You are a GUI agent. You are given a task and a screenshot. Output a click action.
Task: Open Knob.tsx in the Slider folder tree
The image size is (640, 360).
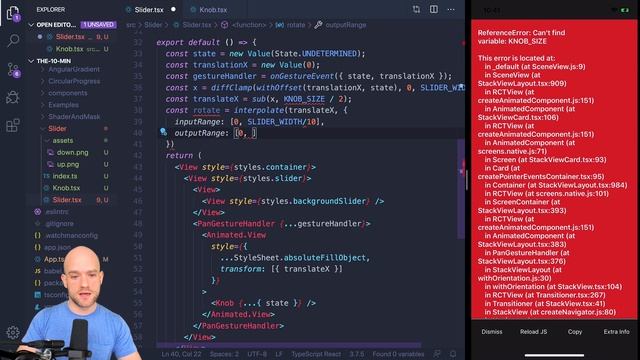click(x=66, y=188)
